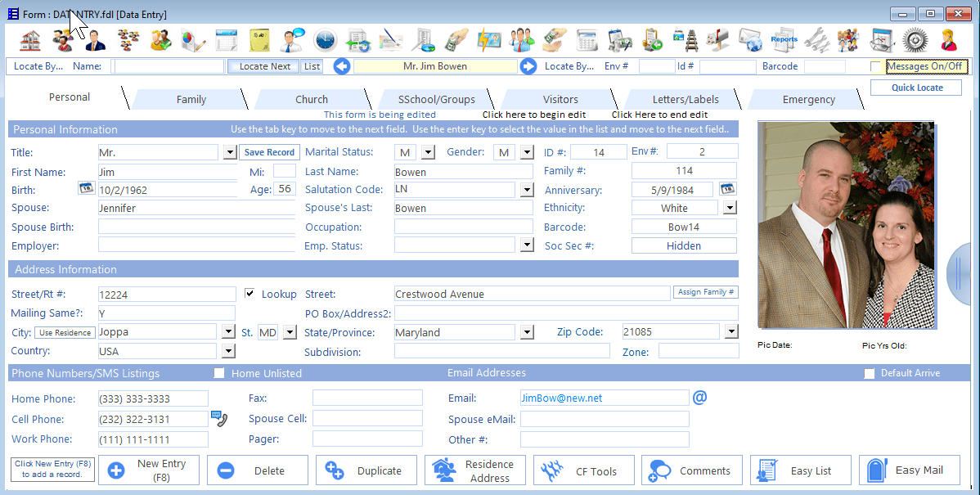Open the gear settings toolbar icon

point(915,41)
